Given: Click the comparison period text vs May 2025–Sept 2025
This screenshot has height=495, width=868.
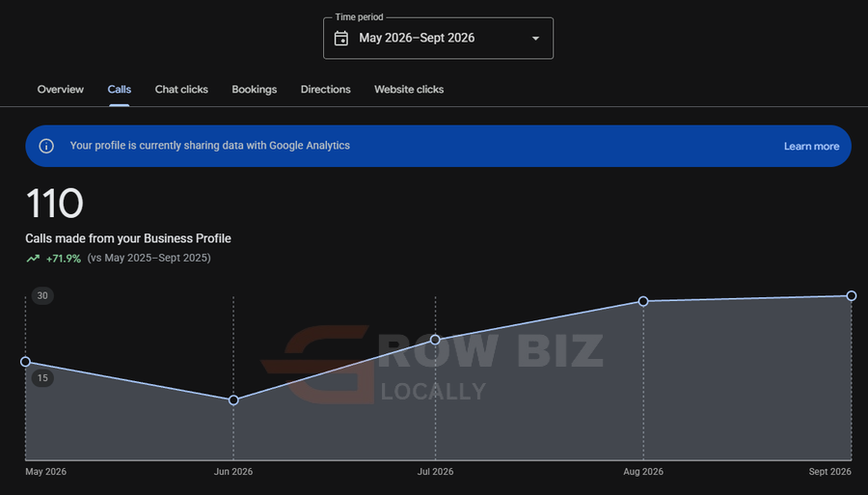Looking at the screenshot, I should coord(149,258).
